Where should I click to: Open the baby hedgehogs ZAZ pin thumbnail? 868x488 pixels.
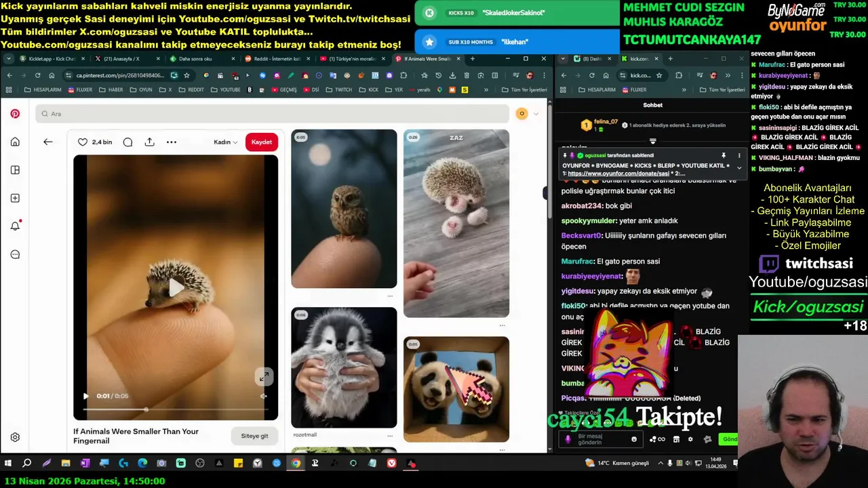click(456, 223)
